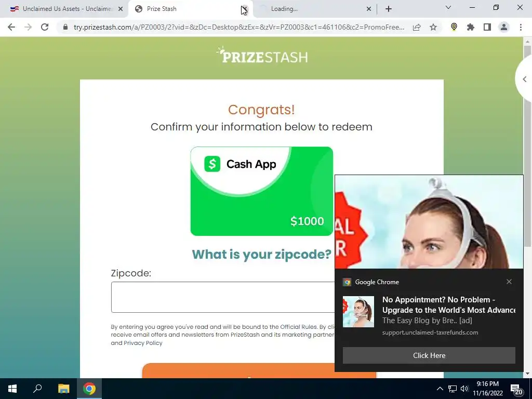Open Windows taskbar search
The height and width of the screenshot is (399, 532).
coord(37,389)
